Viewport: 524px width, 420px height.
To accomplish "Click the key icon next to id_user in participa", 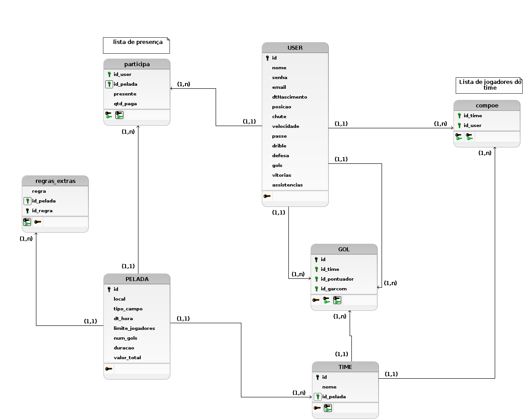I will coord(109,75).
